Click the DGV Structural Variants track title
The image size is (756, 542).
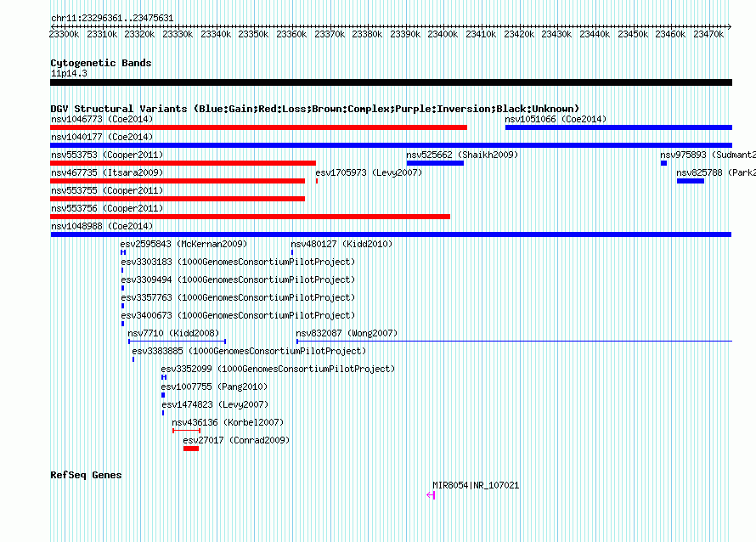coord(315,109)
